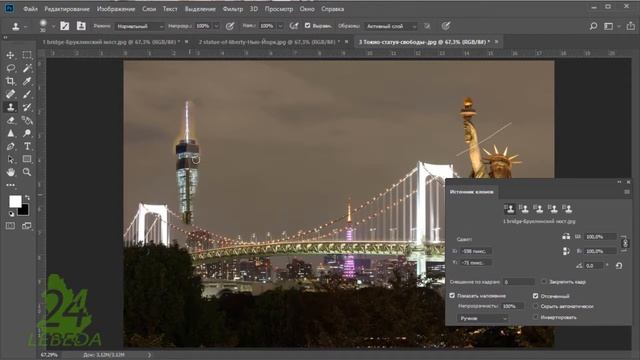Open the search magnifier in top right

[x=593, y=26]
